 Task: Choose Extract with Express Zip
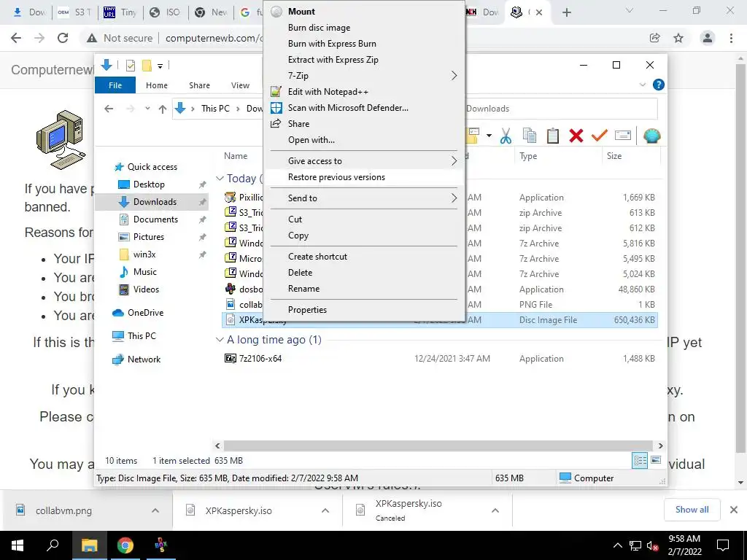[x=364, y=60]
